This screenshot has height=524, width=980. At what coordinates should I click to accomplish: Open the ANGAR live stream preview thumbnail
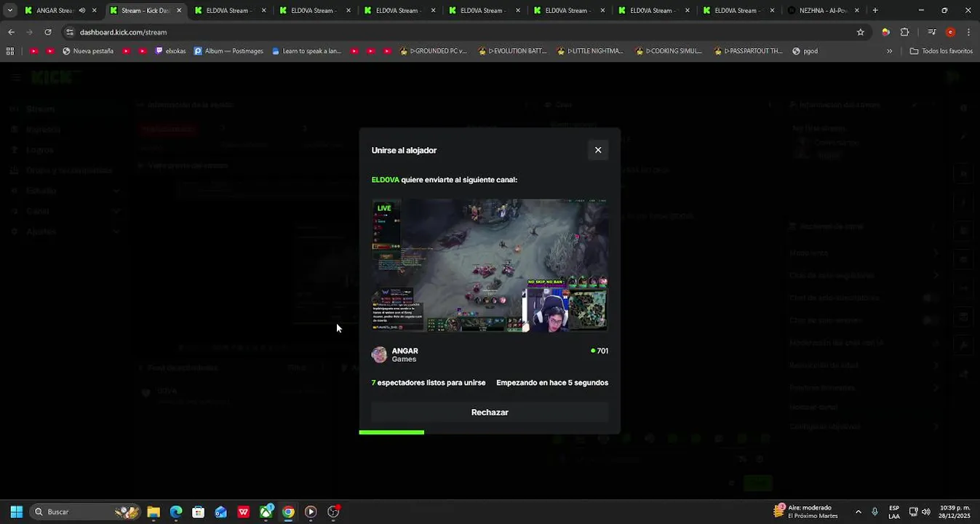click(x=490, y=266)
